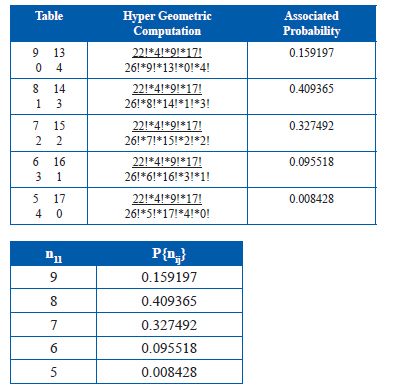This screenshot has width=408, height=391.
Task: Click the n11 header in lower table
Action: click(54, 255)
